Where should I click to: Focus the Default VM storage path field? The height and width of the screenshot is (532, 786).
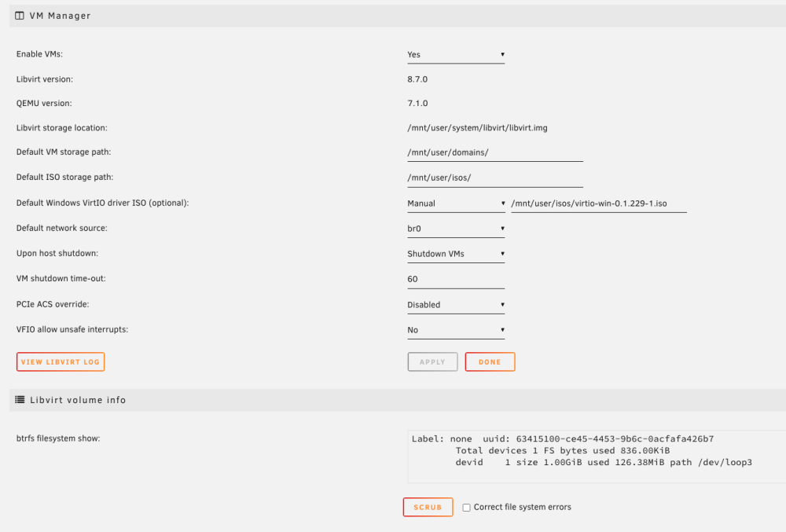[494, 152]
